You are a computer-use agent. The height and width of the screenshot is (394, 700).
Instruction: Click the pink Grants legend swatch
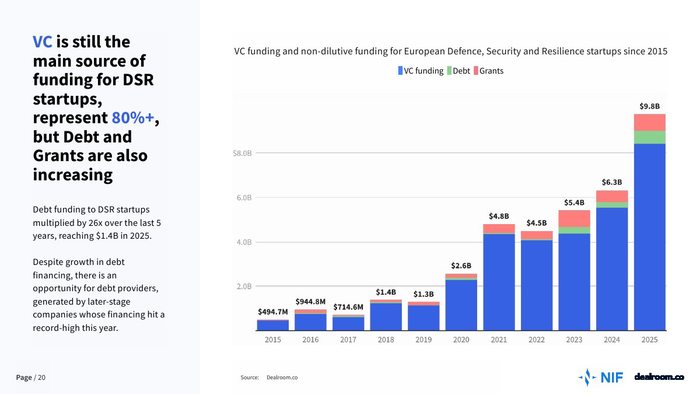tap(476, 71)
